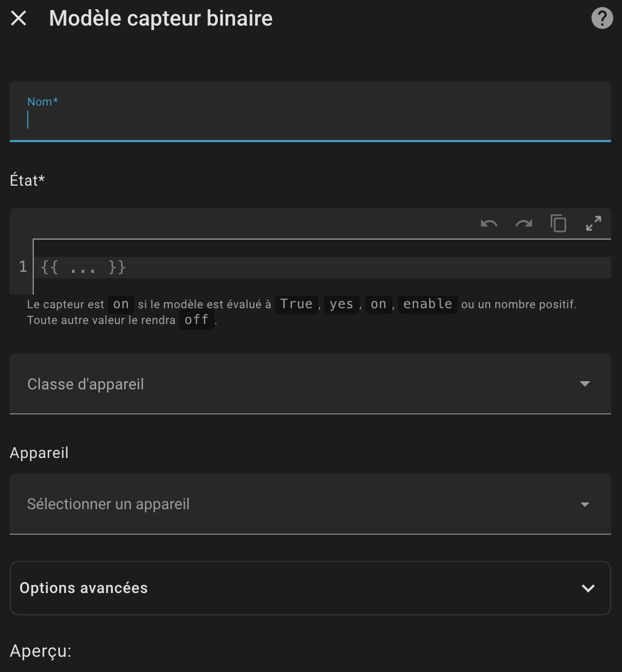Click the undo icon in template editor
This screenshot has height=672, width=622.
pos(489,224)
